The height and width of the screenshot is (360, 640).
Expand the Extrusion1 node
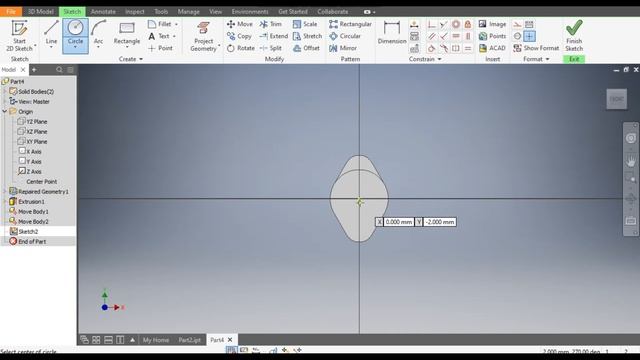5,202
